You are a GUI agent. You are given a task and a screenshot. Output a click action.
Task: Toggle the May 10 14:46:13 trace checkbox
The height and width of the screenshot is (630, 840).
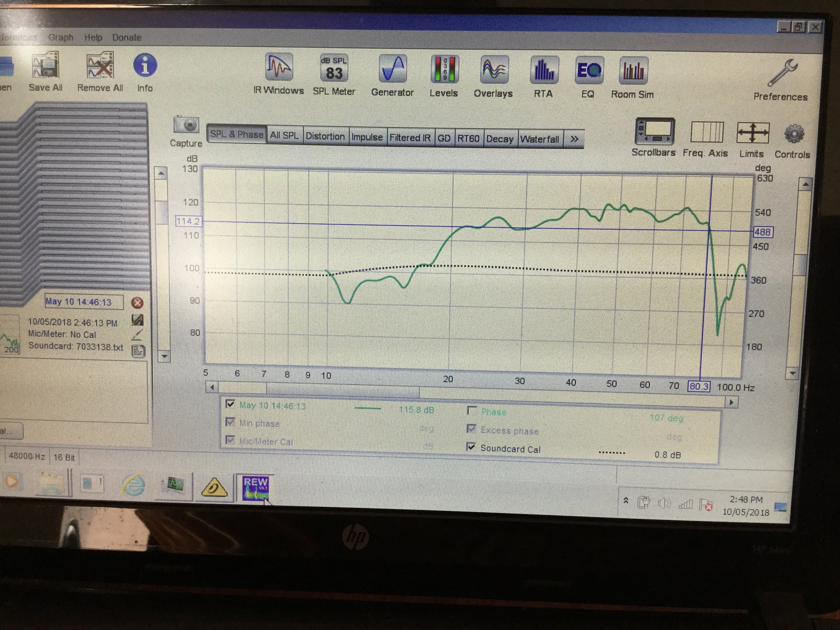(x=230, y=404)
